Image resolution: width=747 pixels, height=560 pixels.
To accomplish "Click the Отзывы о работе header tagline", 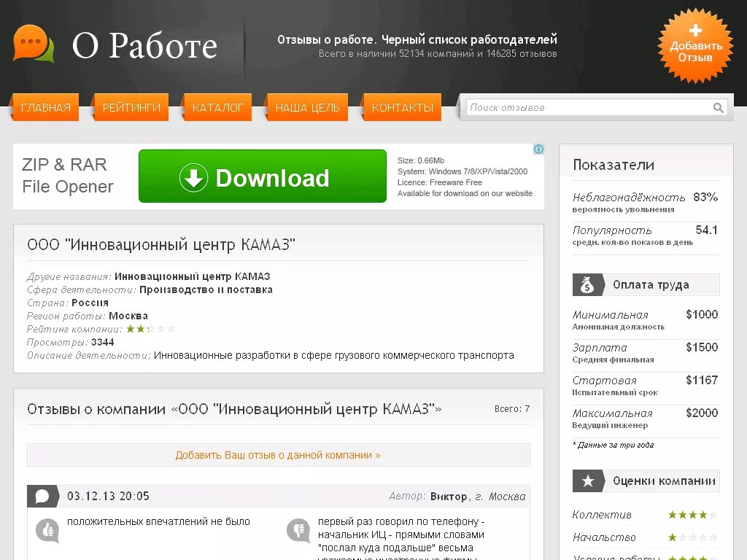I will coord(417,39).
